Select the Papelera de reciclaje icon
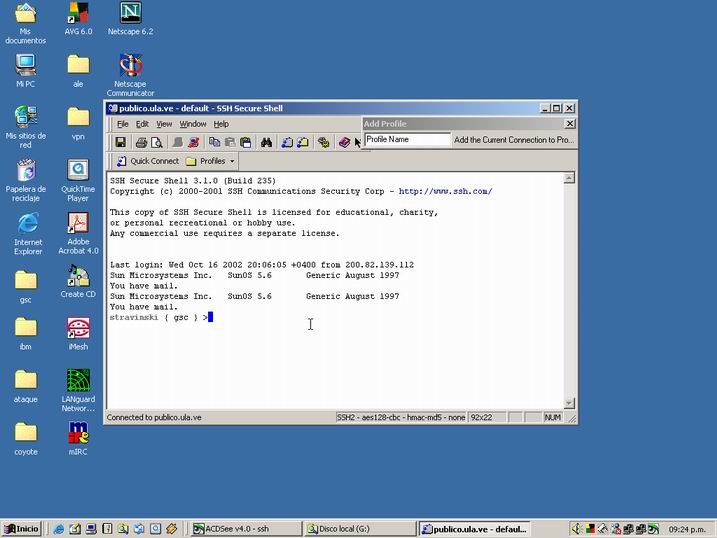This screenshot has width=717, height=538. coord(26,180)
